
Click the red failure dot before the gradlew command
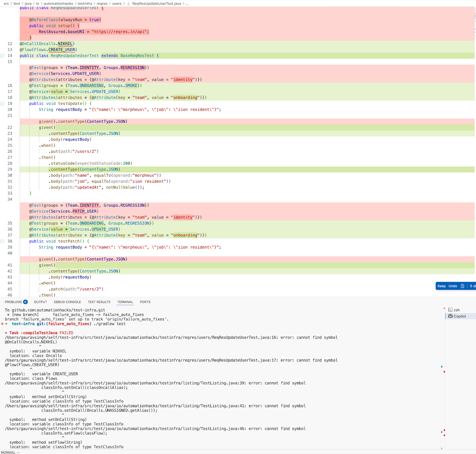pyautogui.click(x=2, y=324)
